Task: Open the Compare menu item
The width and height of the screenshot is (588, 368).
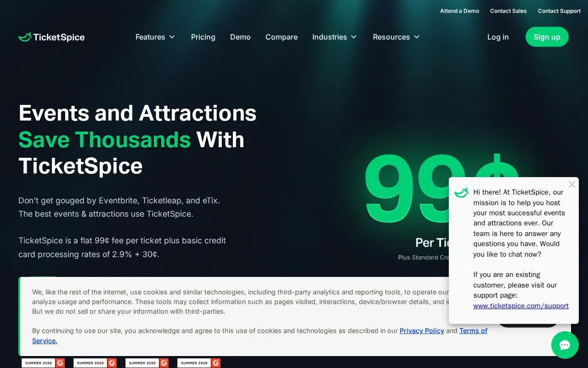Action: tap(282, 37)
